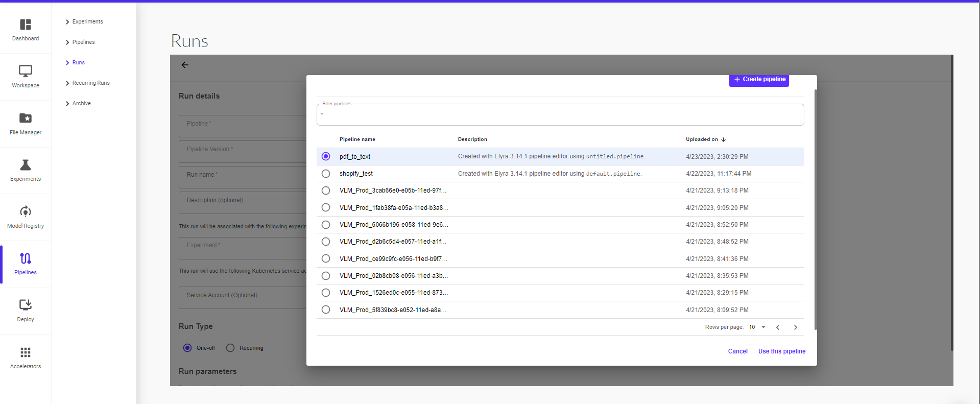This screenshot has height=404, width=980.
Task: Open Runs in the secondary menu
Action: coord(79,62)
